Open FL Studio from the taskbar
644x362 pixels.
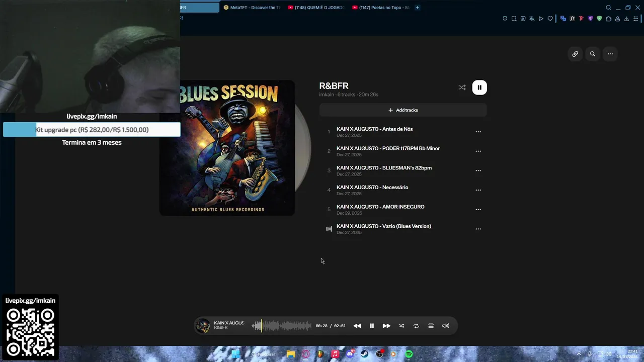click(x=320, y=354)
